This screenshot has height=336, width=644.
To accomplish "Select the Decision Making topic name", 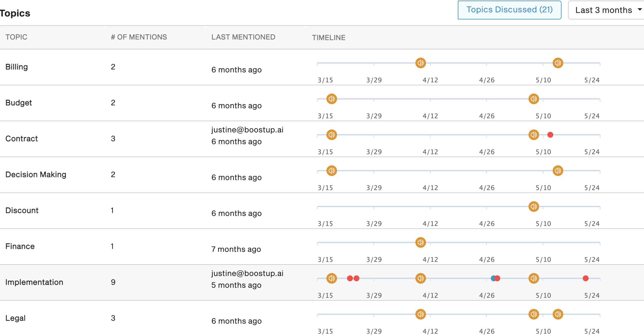I will point(36,174).
